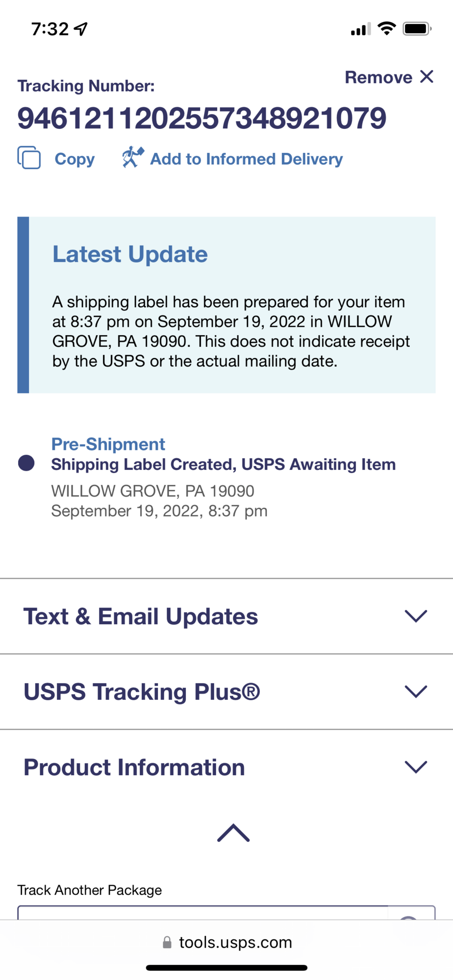This screenshot has height=980, width=453.
Task: Tap the tools.usps.com address bar
Action: tap(235, 942)
